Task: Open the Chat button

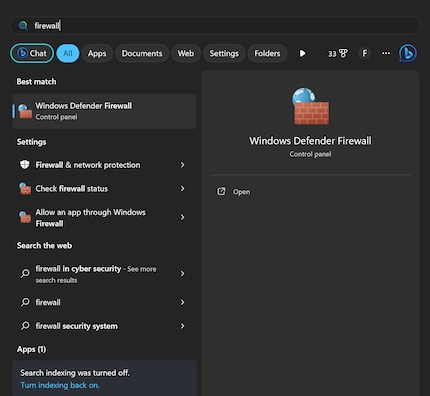Action: [32, 53]
